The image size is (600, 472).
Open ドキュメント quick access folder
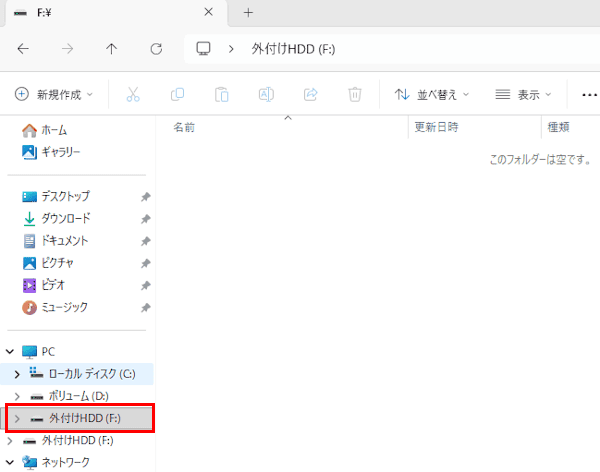tap(55, 241)
